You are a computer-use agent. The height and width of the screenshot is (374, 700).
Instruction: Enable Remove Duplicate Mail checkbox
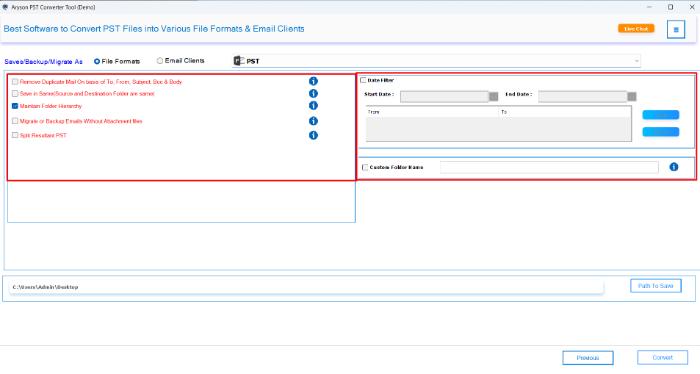click(x=15, y=82)
